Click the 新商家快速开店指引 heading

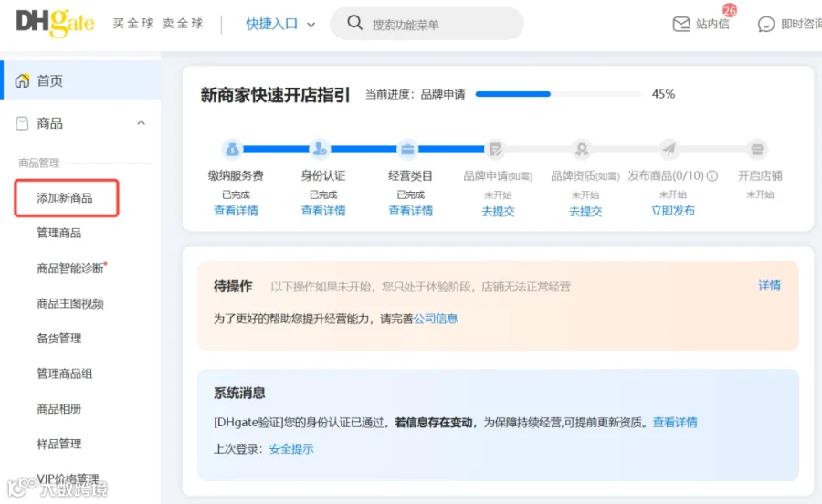(x=275, y=95)
